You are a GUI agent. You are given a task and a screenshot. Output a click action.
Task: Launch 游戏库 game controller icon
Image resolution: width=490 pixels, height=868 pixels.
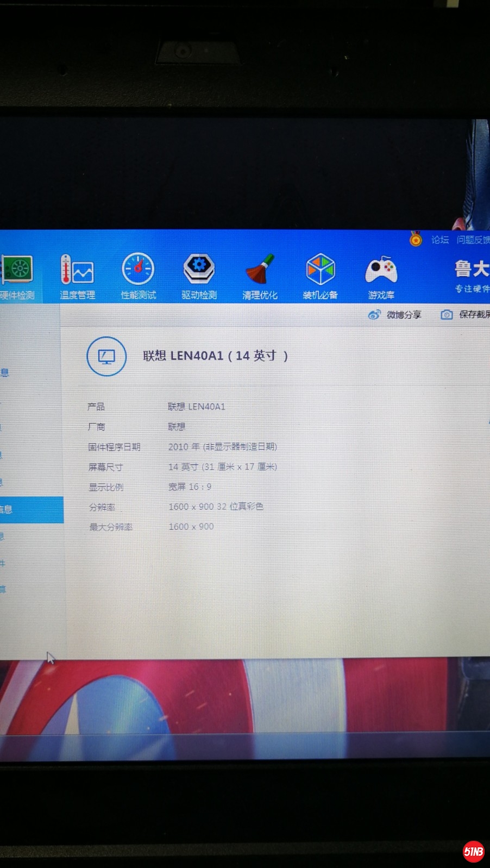coord(381,270)
